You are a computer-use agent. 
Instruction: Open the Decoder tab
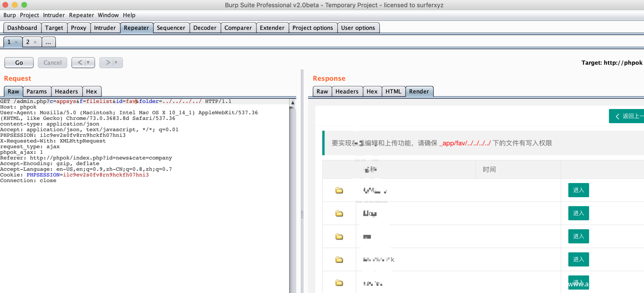205,28
